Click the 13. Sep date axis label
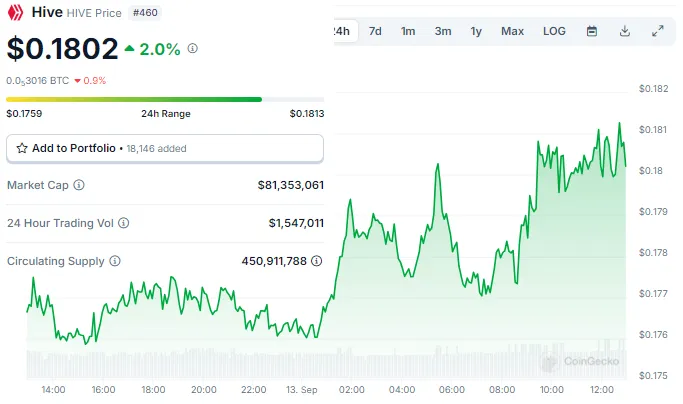This screenshot has height=404, width=683. click(301, 390)
